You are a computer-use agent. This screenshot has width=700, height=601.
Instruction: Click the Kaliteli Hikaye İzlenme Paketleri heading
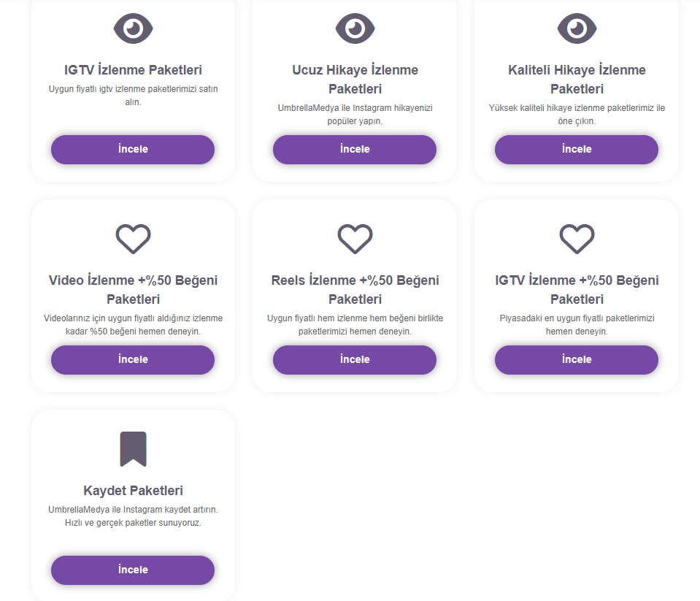(x=577, y=80)
